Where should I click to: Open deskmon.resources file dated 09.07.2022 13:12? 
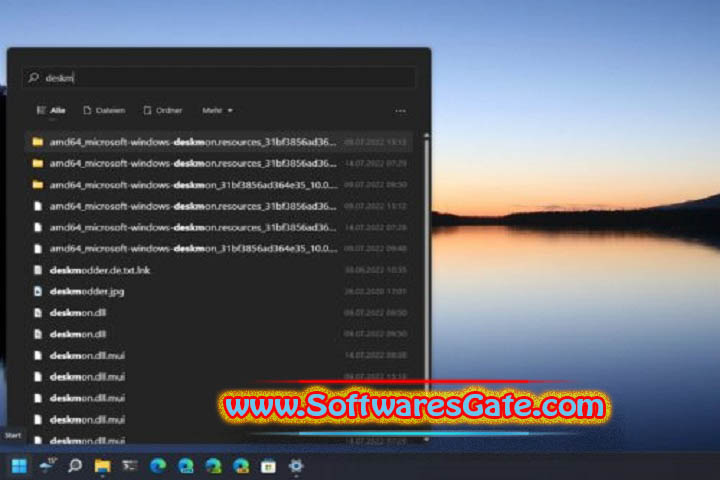click(x=219, y=206)
